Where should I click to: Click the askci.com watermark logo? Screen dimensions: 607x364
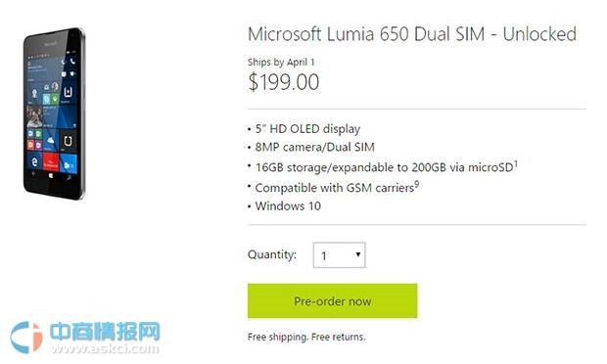click(85, 338)
